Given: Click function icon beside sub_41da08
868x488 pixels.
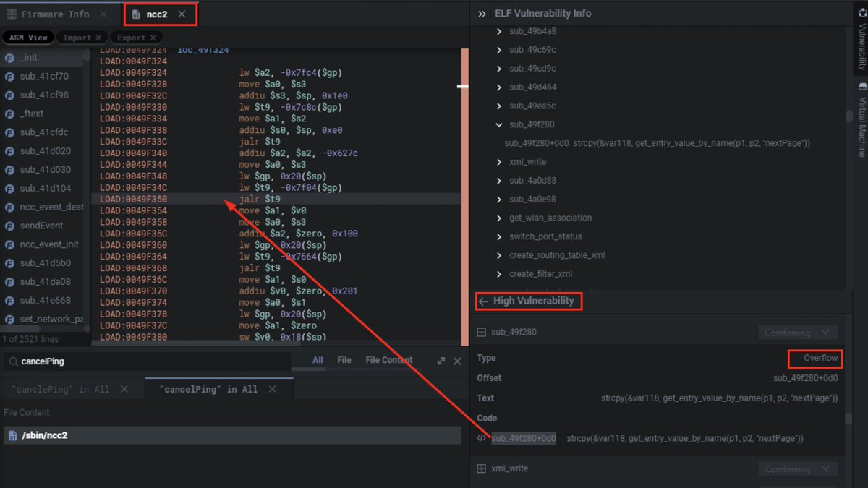Looking at the screenshot, I should click(x=10, y=282).
